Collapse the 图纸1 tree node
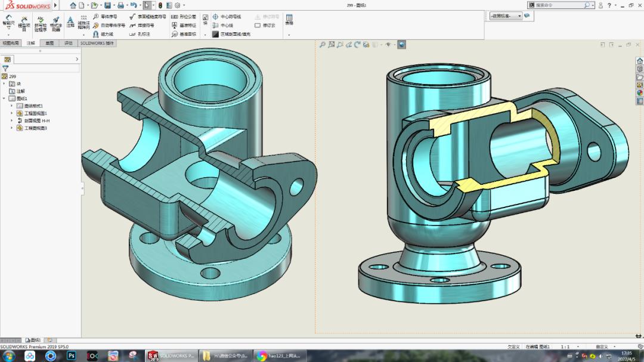 (x=4, y=97)
